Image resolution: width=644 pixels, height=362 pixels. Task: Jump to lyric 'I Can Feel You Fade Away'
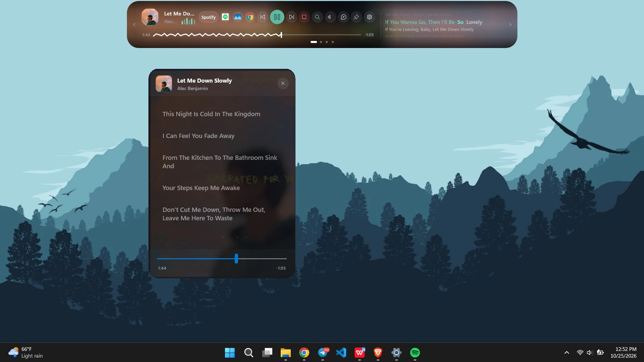coord(198,136)
